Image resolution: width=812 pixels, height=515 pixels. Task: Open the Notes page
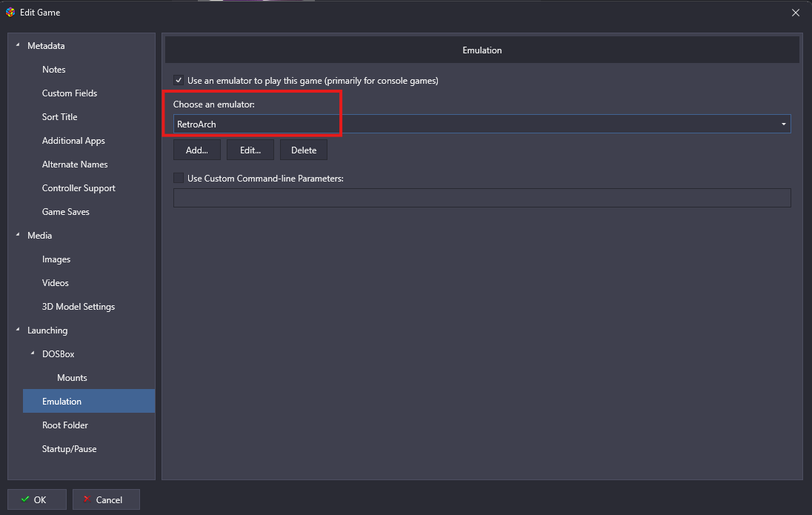coord(54,70)
